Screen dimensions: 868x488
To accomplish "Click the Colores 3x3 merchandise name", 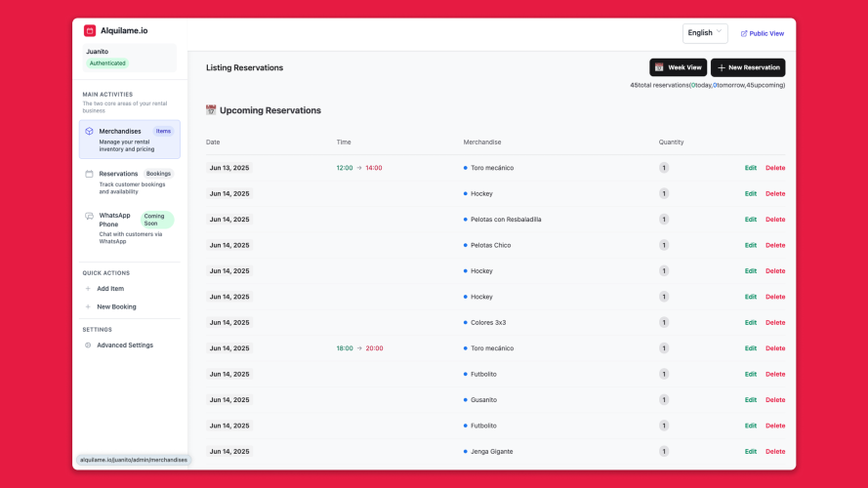I will tap(488, 322).
